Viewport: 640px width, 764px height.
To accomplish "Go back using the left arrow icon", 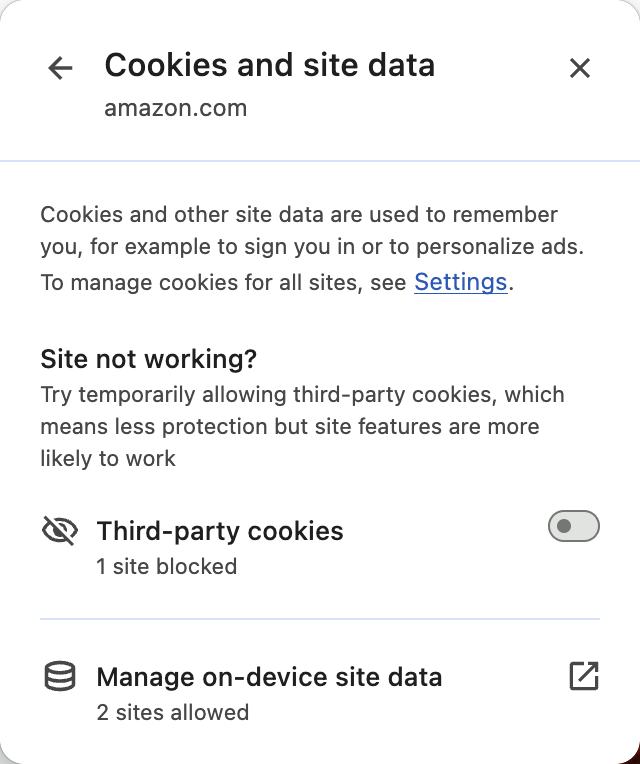I will [60, 68].
